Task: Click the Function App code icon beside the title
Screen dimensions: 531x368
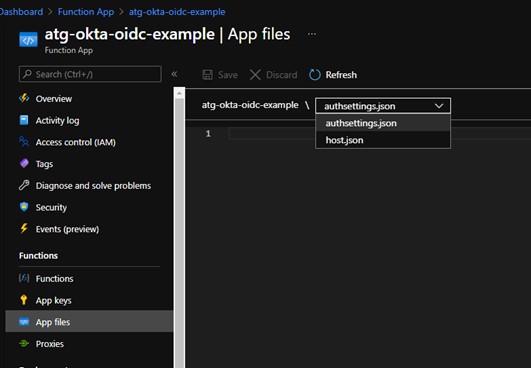Action: 28,40
